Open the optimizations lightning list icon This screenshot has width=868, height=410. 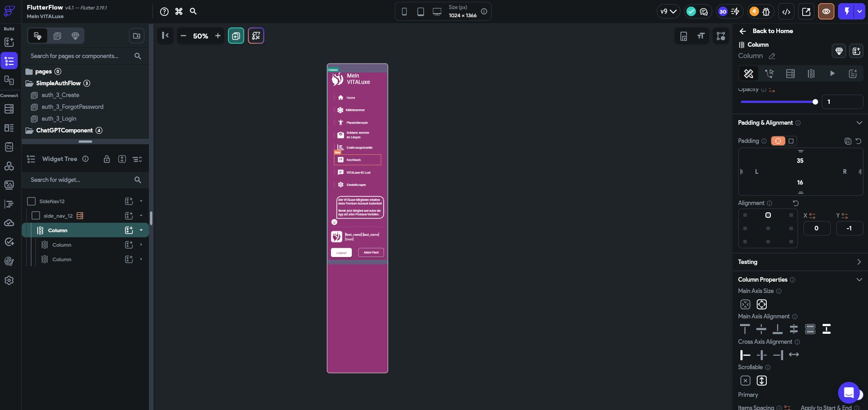(x=735, y=12)
